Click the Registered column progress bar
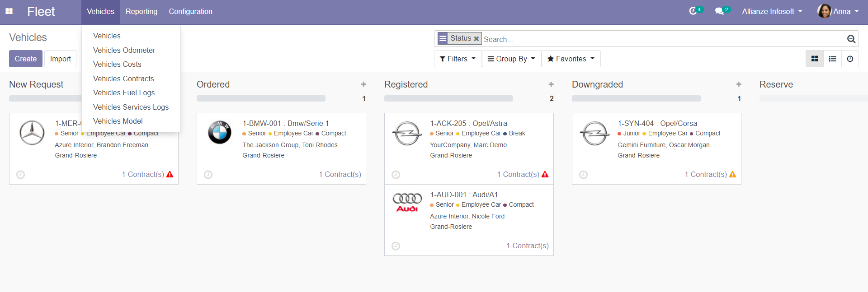Viewport: 868px width, 292px height. [x=448, y=98]
